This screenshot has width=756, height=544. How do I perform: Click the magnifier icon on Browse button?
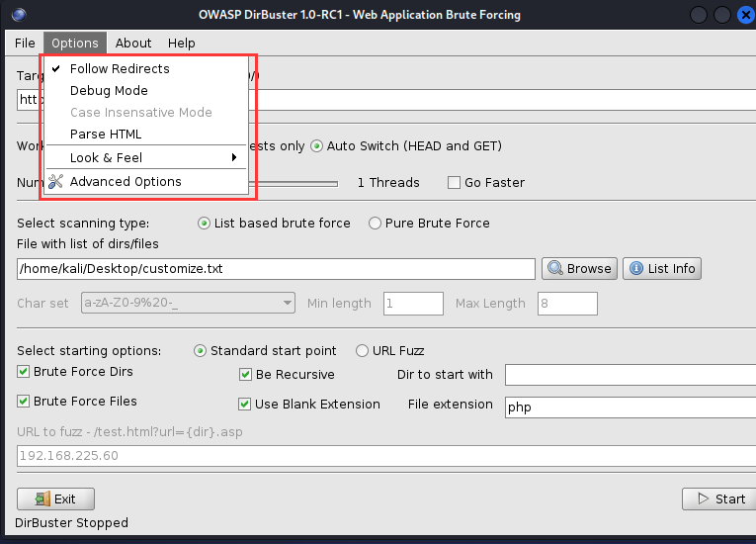tap(555, 268)
